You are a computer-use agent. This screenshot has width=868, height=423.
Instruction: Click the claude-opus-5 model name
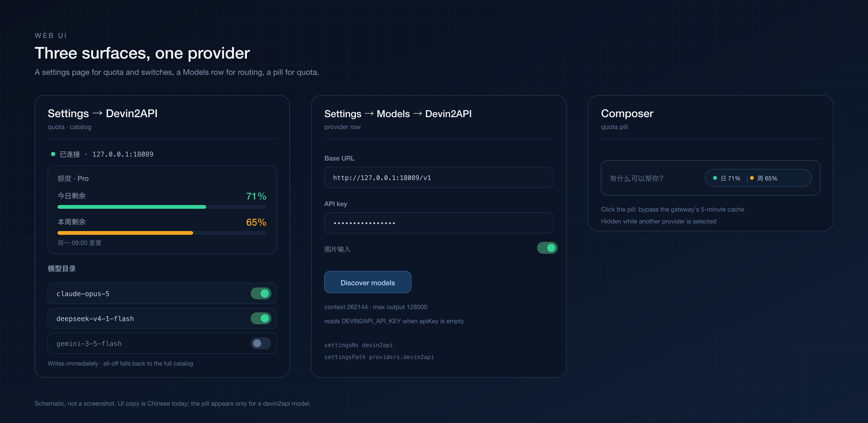click(x=83, y=293)
